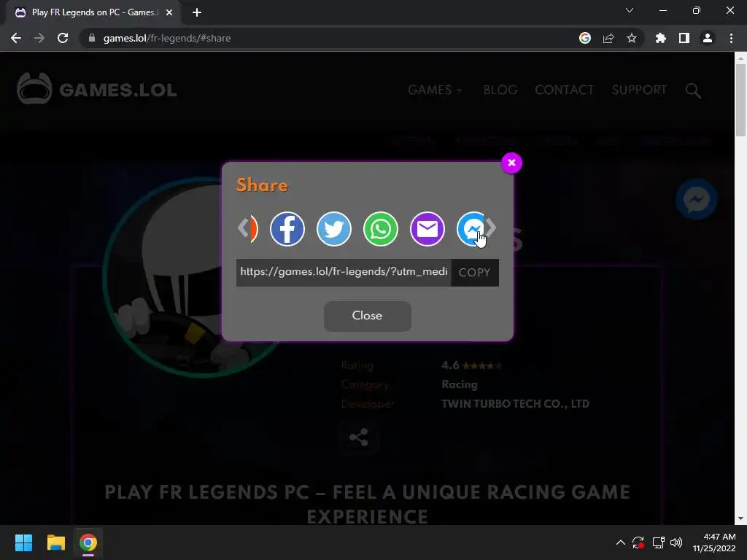Open the floating Messenger chat bubble

696,199
